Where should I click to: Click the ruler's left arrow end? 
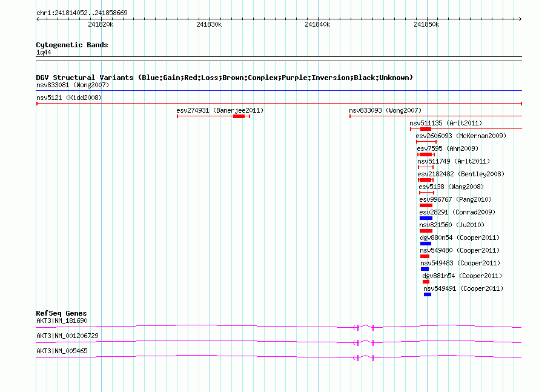click(38, 19)
